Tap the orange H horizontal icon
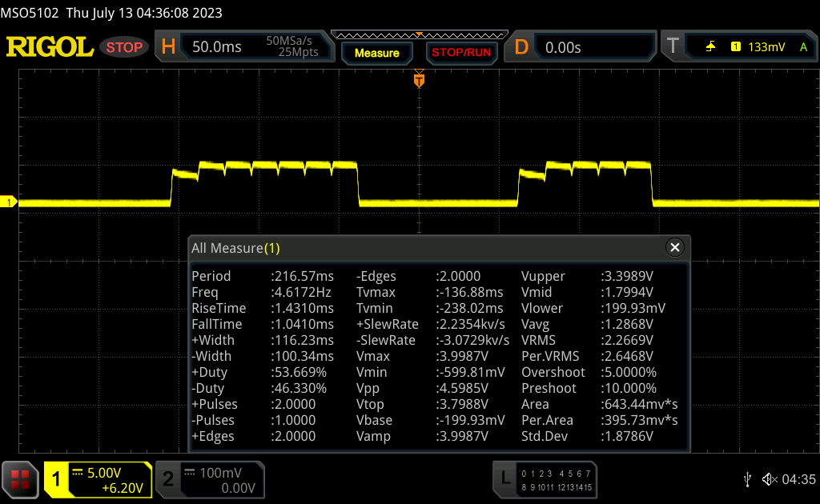This screenshot has height=504, width=820. (168, 47)
